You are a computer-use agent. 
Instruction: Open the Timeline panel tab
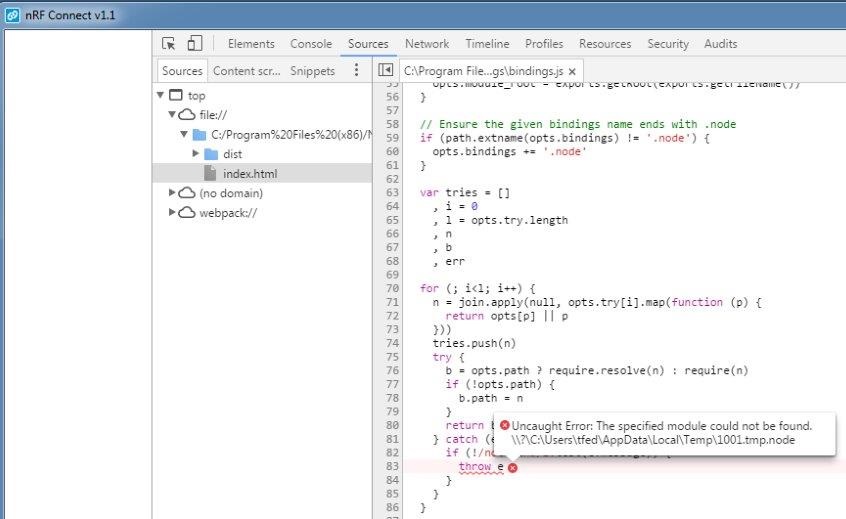point(487,44)
